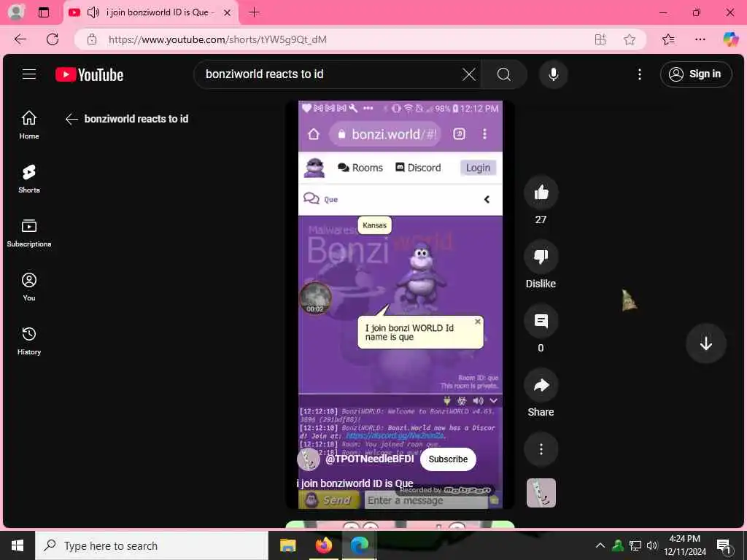Viewport: 747px width, 560px height.
Task: Close the i join bonziworld tab
Action: pyautogui.click(x=228, y=13)
